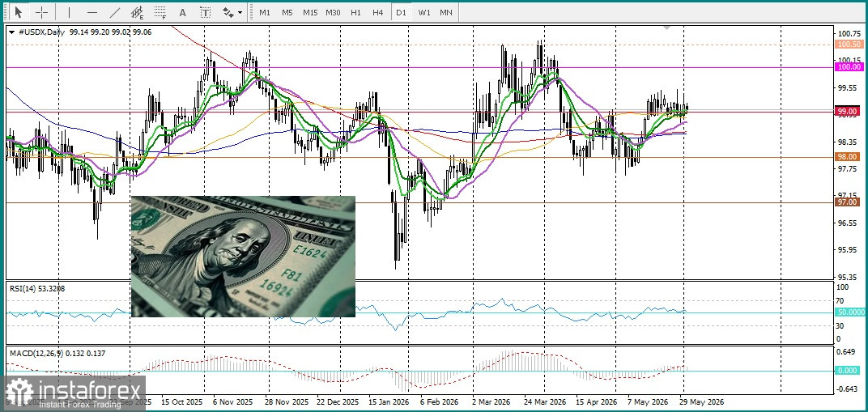Activate the crosshair tool

coord(41,11)
